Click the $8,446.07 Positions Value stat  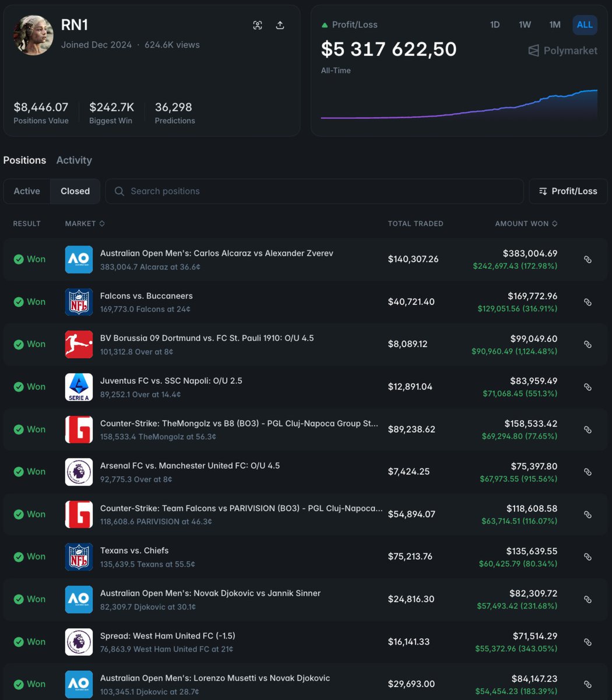pos(41,113)
